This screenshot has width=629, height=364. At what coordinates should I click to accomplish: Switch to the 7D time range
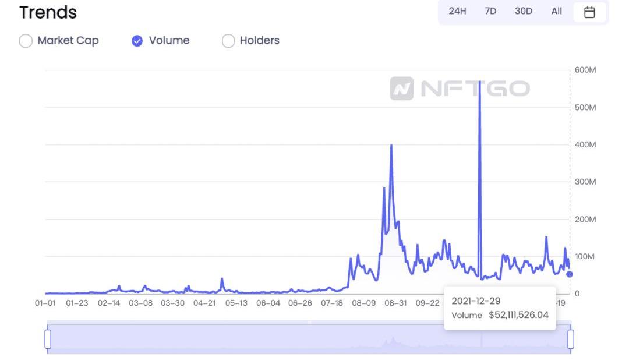click(490, 11)
